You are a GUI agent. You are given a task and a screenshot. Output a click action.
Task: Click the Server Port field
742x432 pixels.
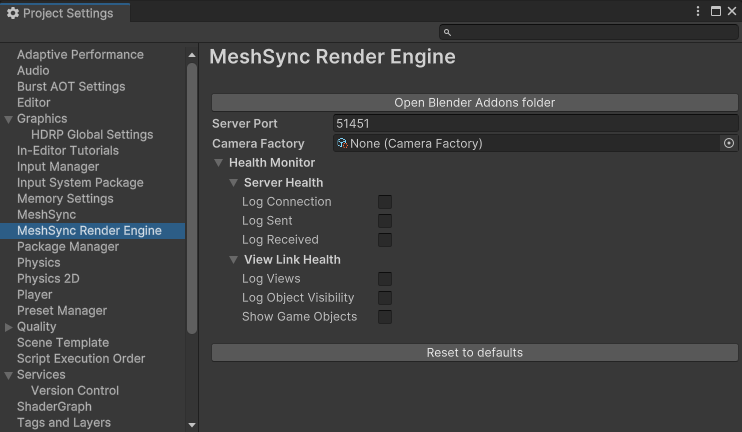535,123
